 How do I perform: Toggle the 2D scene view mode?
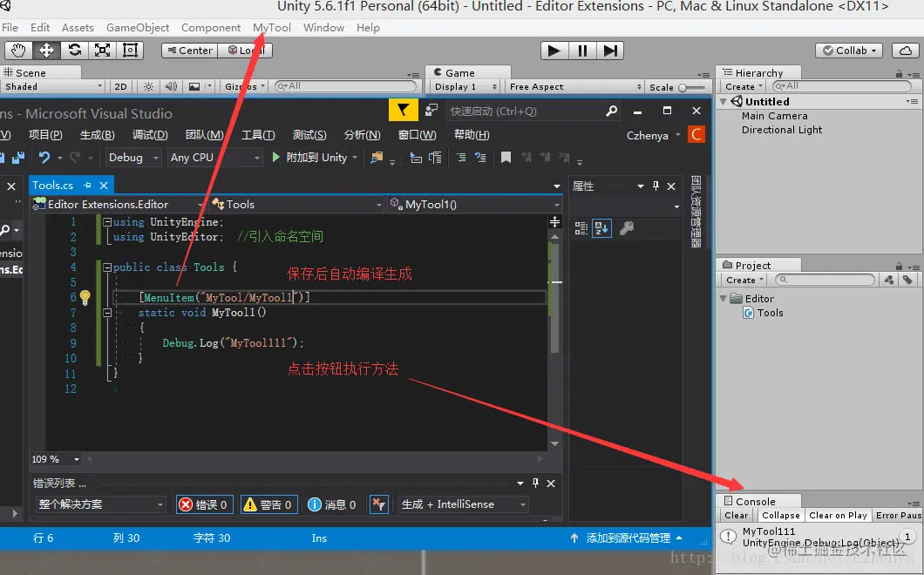pyautogui.click(x=121, y=86)
